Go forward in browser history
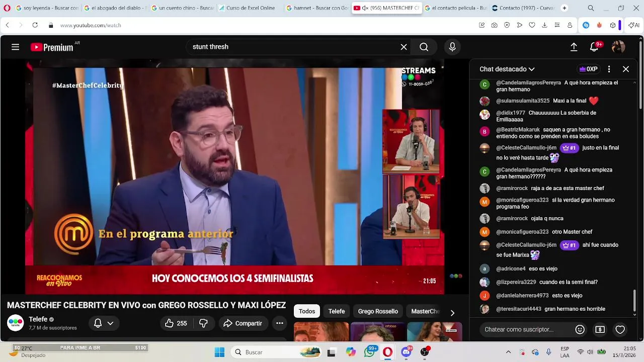Screen dimensions: 644x362 pos(21,25)
